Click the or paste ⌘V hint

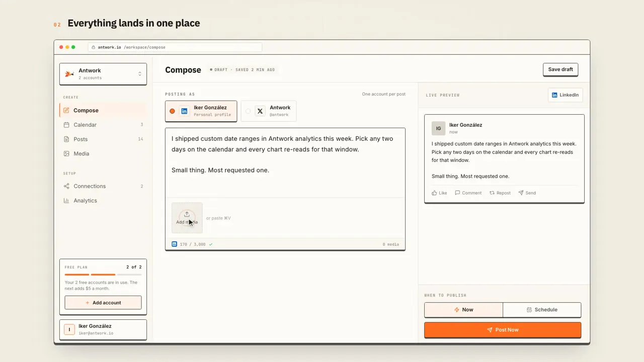point(218,218)
